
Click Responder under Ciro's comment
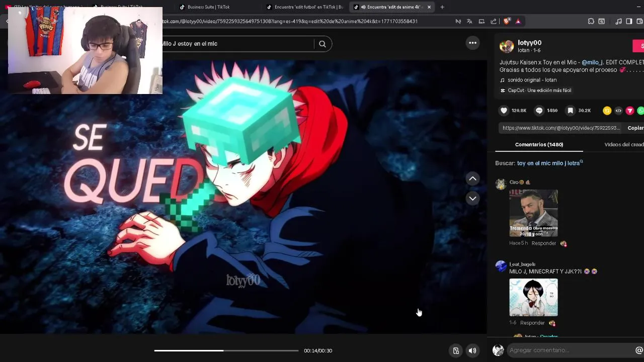[x=544, y=243]
